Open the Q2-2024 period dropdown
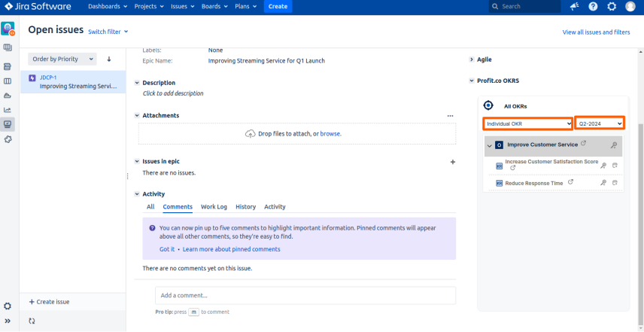Viewport: 644px width, 332px height. [600, 123]
